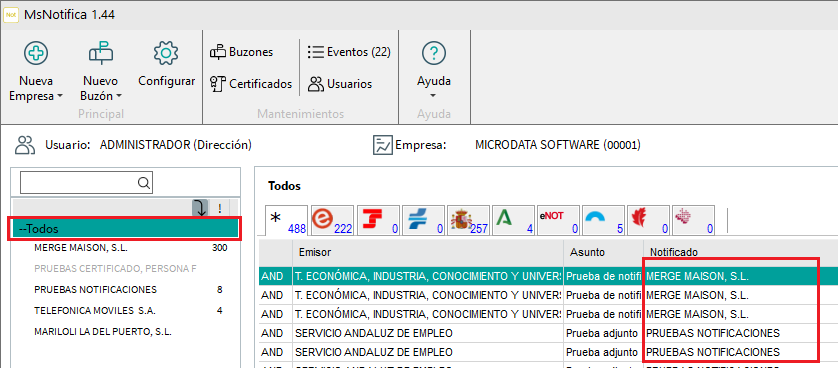The image size is (838, 368).
Task: Sort by the Notificado column header
Action: pos(741,252)
